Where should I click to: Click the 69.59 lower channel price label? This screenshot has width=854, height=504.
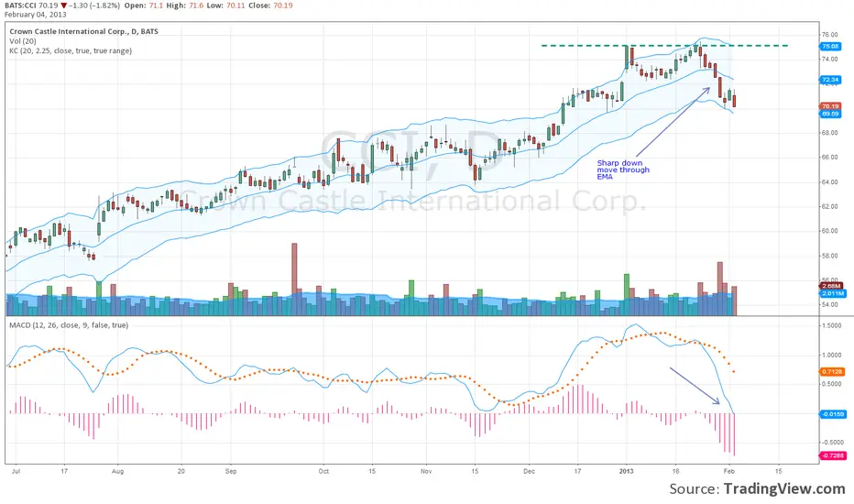point(830,114)
